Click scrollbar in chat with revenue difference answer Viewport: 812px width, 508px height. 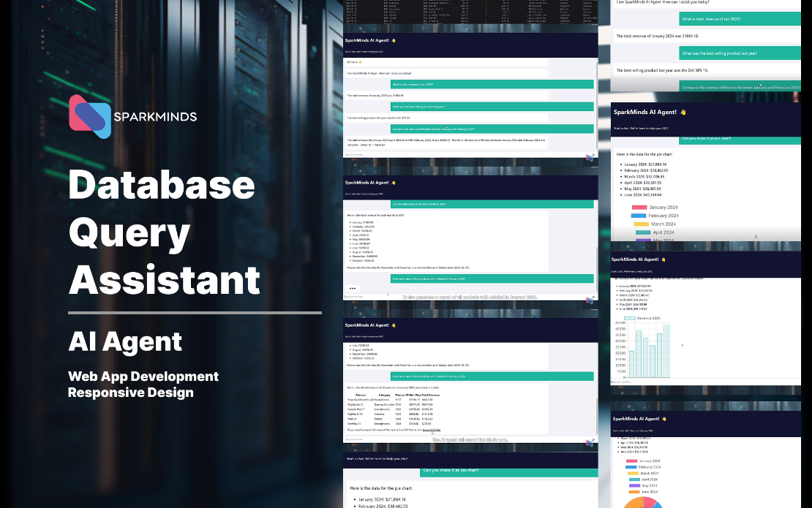[x=597, y=106]
